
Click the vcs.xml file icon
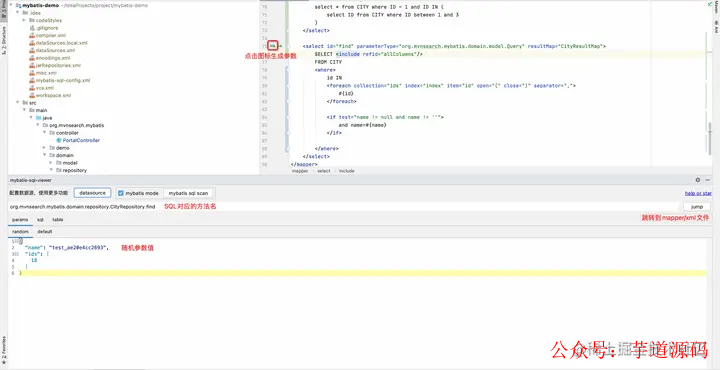pos(32,88)
